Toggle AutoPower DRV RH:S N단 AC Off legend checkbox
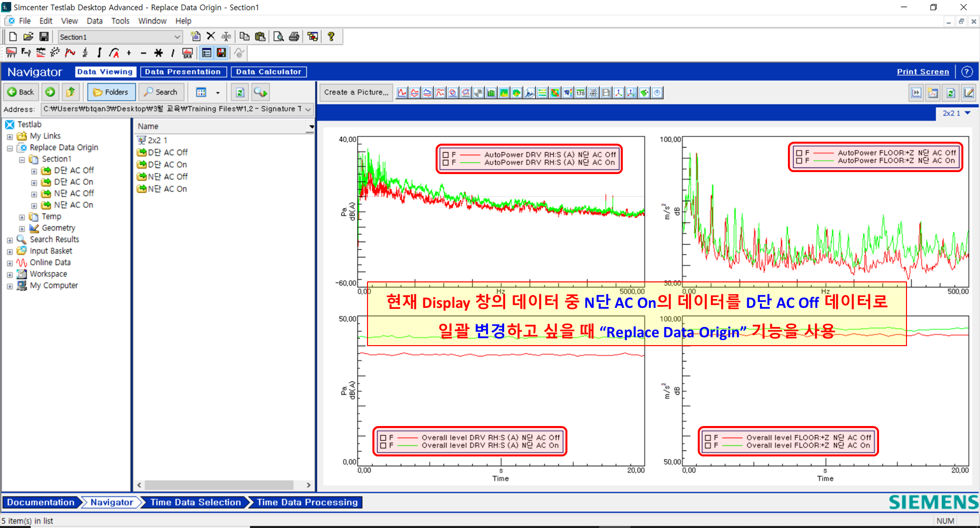 (x=445, y=154)
